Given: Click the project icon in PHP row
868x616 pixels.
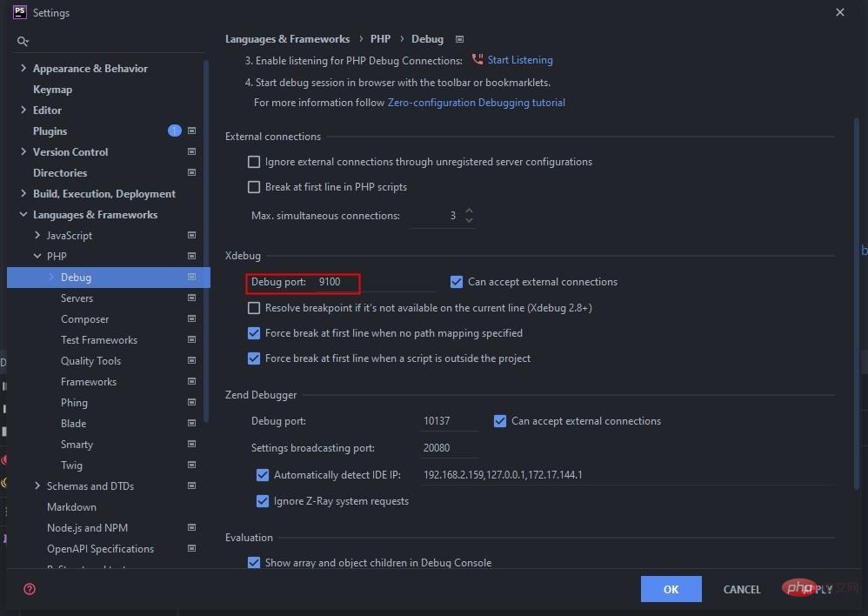Looking at the screenshot, I should [191, 256].
